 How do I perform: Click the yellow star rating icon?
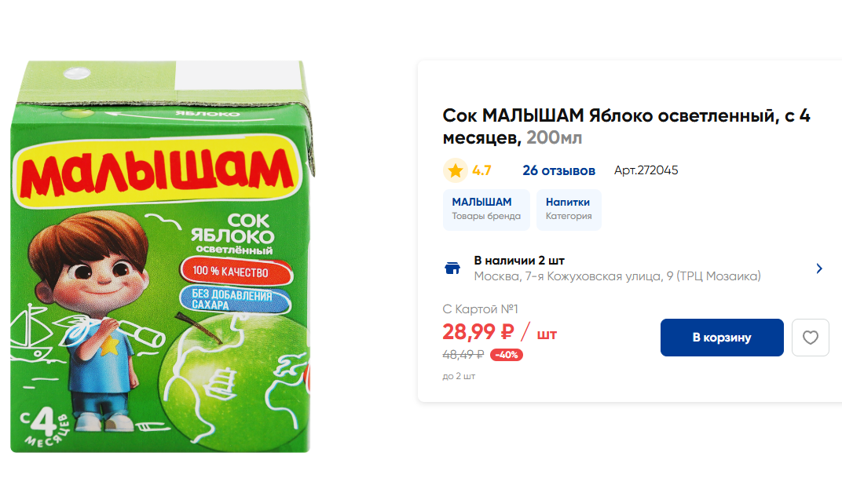[456, 170]
